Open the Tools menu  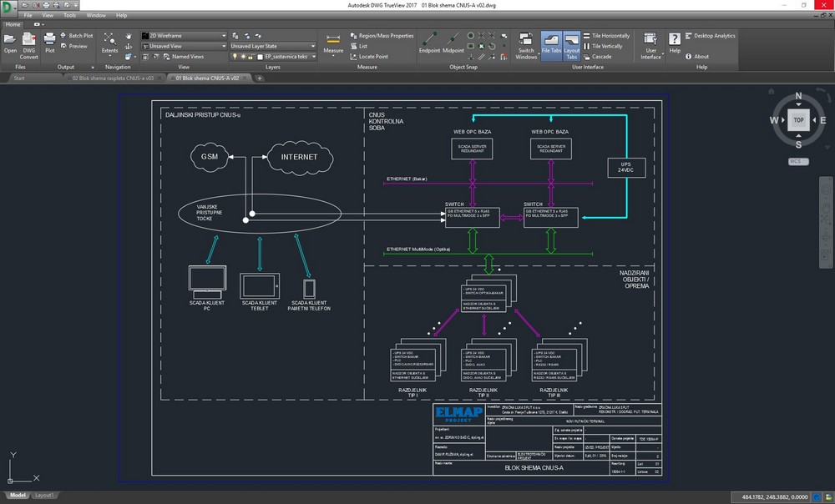[x=69, y=15]
